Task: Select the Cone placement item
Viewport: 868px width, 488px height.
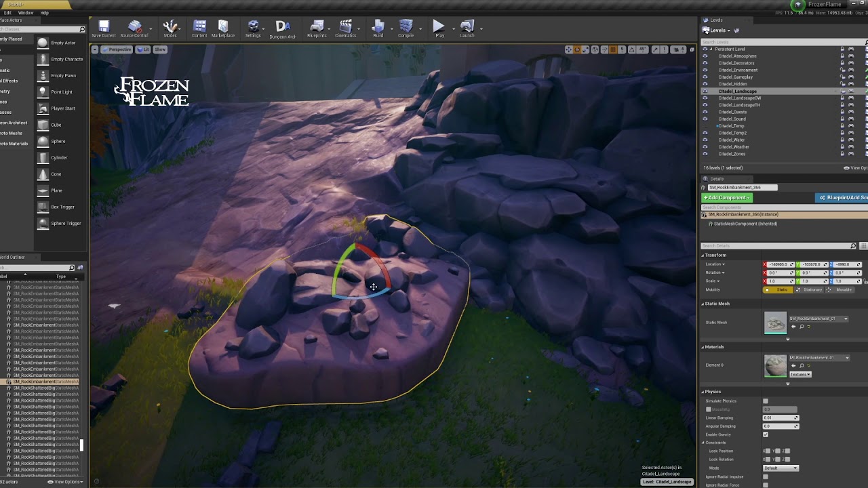Action: pyautogui.click(x=60, y=174)
